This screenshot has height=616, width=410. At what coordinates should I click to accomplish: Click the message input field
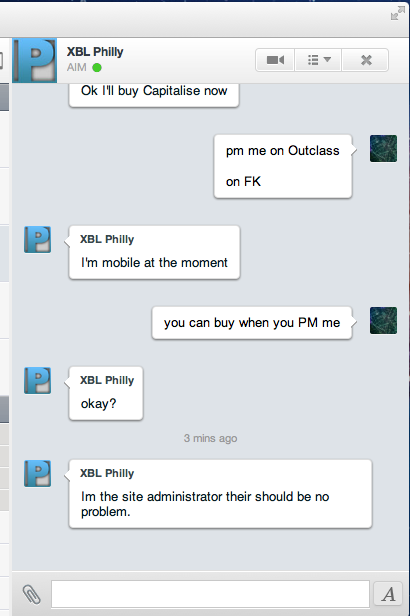[x=210, y=594]
